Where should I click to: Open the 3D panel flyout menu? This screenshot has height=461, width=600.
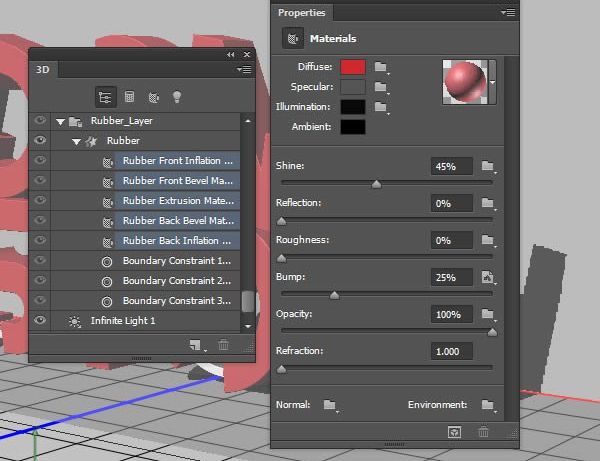pos(244,69)
